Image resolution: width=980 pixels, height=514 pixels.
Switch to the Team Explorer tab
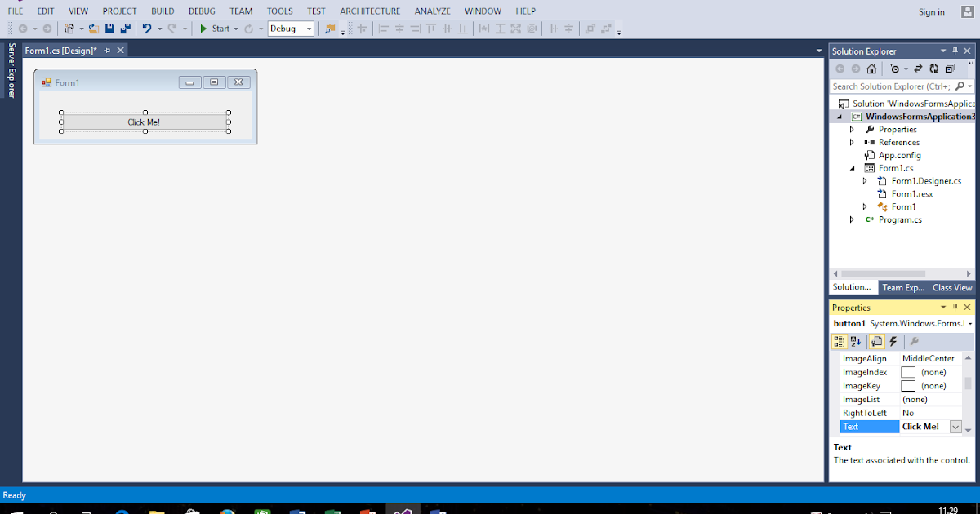click(902, 286)
